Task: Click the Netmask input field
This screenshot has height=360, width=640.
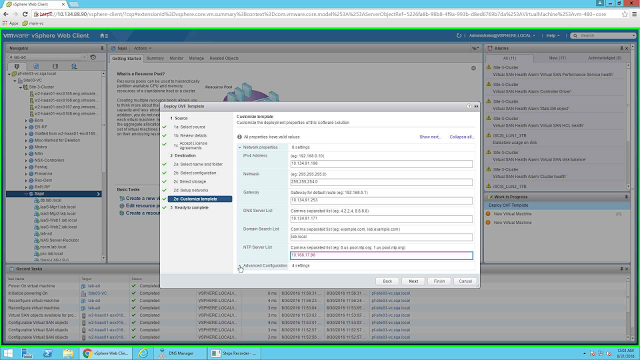Action: pos(381,182)
